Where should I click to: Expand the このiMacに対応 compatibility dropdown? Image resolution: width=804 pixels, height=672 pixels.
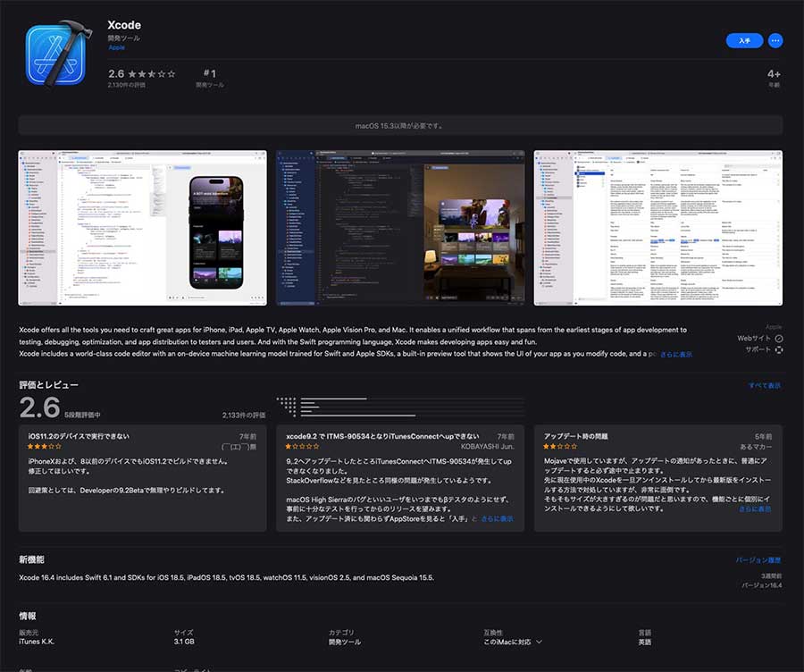click(513, 642)
